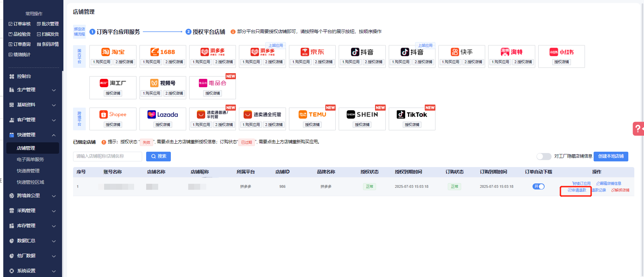Expand the 库存管理 menu chevron

tap(54, 226)
